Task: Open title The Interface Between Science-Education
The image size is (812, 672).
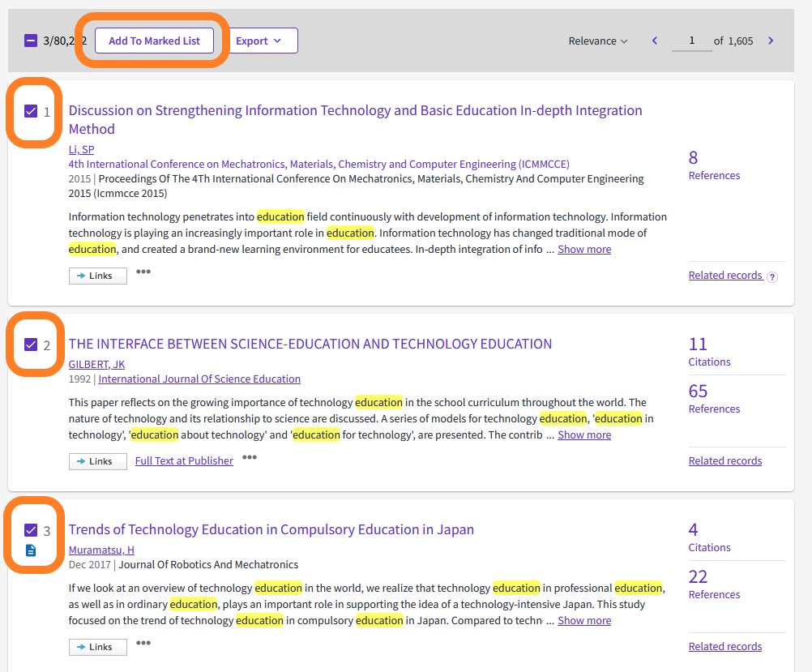Action: pyautogui.click(x=310, y=344)
